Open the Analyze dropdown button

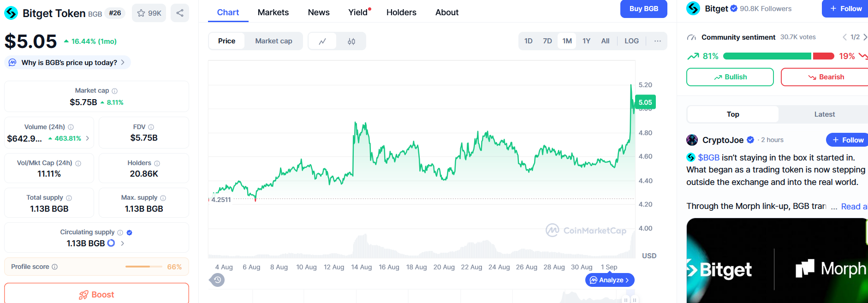tap(610, 280)
